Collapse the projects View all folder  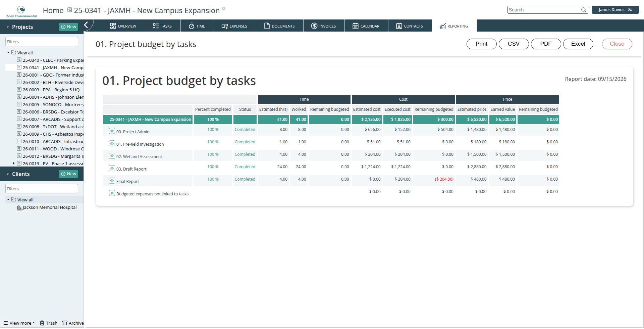[x=8, y=53]
